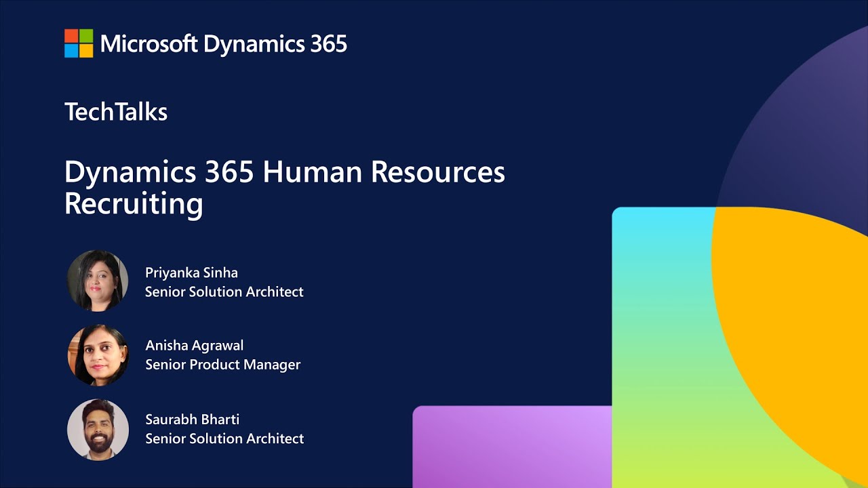Click the name Saurabh Bharti
Viewport: 868px width, 488px height.
(192, 420)
